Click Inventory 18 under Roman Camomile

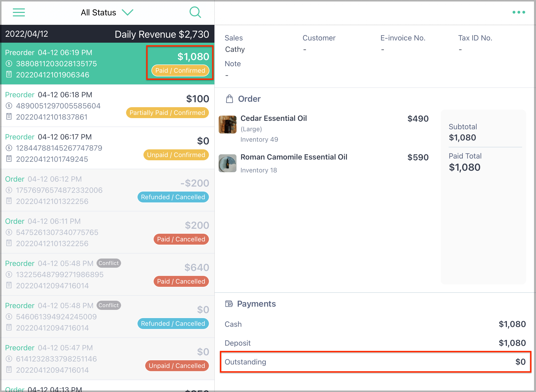259,170
